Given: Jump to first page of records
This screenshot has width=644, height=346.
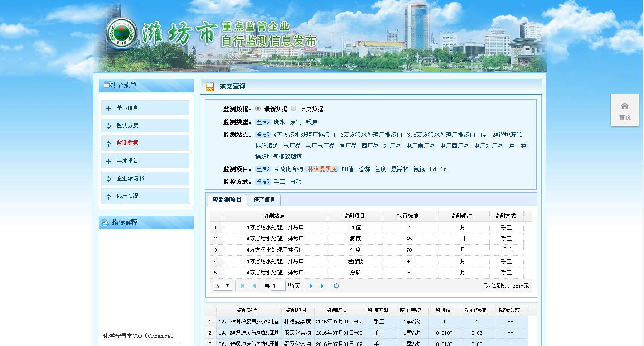Looking at the screenshot, I should coord(242,286).
